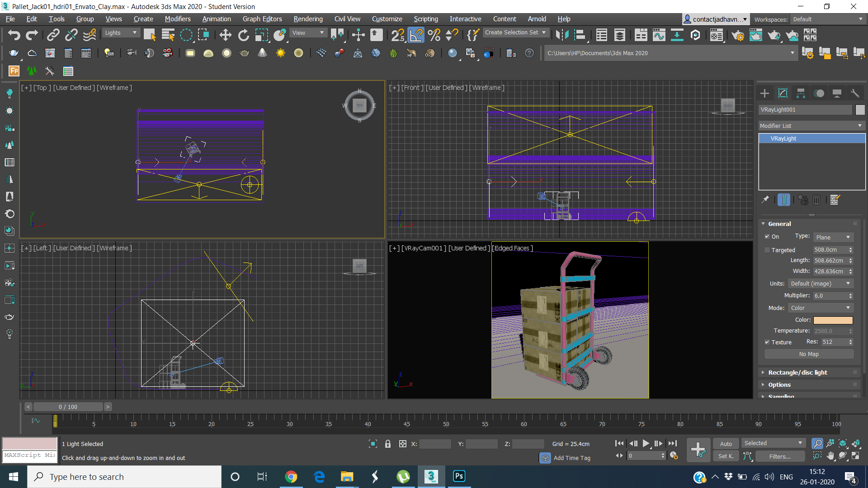Click the Play Animation button
868x488 pixels.
pos(646,444)
